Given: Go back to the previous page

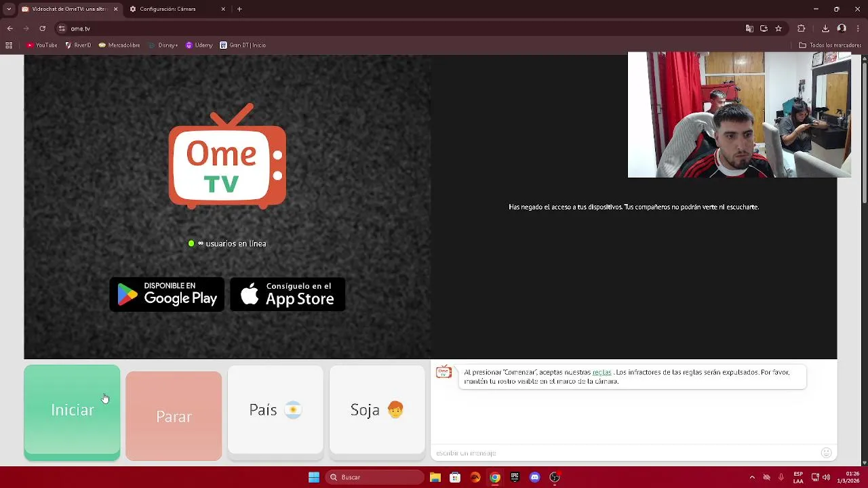Looking at the screenshot, I should [9, 28].
